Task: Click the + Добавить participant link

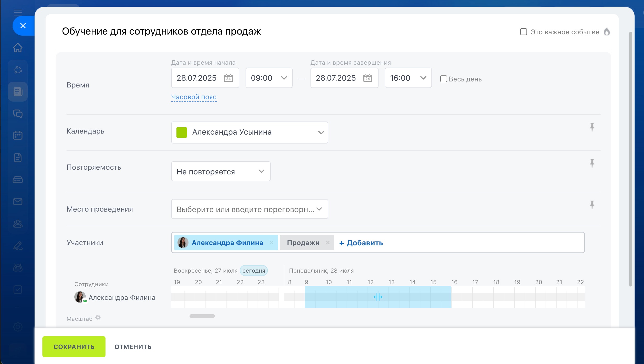Action: [x=361, y=243]
